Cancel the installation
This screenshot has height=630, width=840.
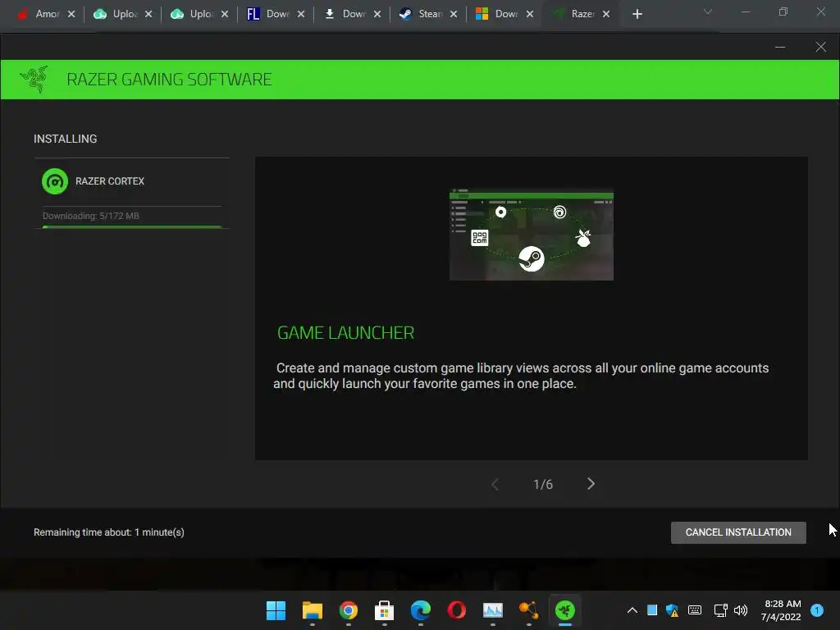click(738, 532)
